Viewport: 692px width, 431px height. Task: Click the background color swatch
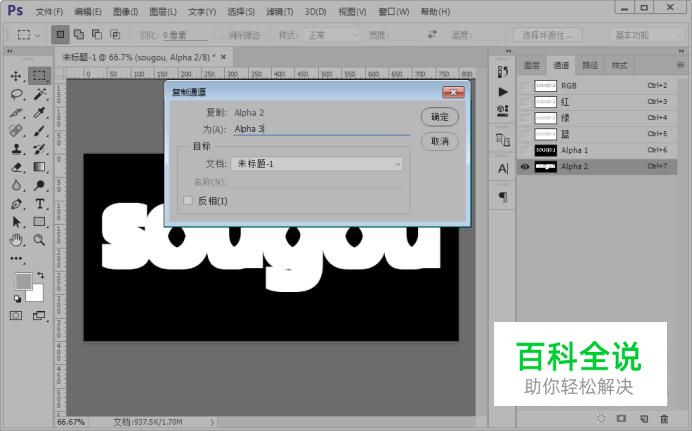pos(37,295)
